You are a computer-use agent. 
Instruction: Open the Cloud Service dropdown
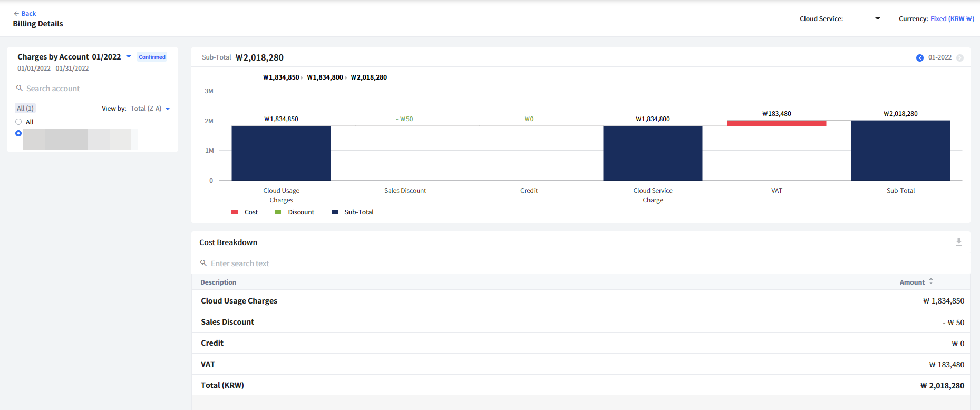pos(868,19)
